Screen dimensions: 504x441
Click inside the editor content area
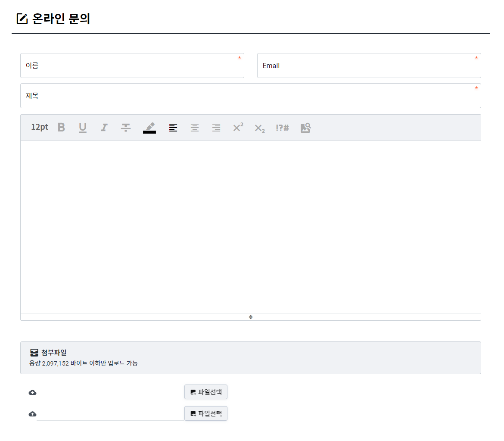pos(250,226)
